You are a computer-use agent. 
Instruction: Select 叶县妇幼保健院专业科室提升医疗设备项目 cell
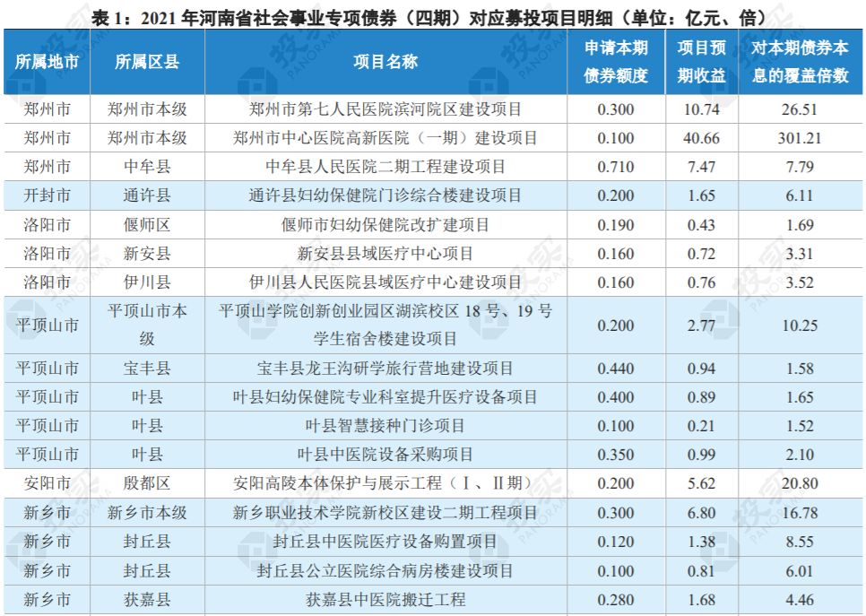pos(385,397)
